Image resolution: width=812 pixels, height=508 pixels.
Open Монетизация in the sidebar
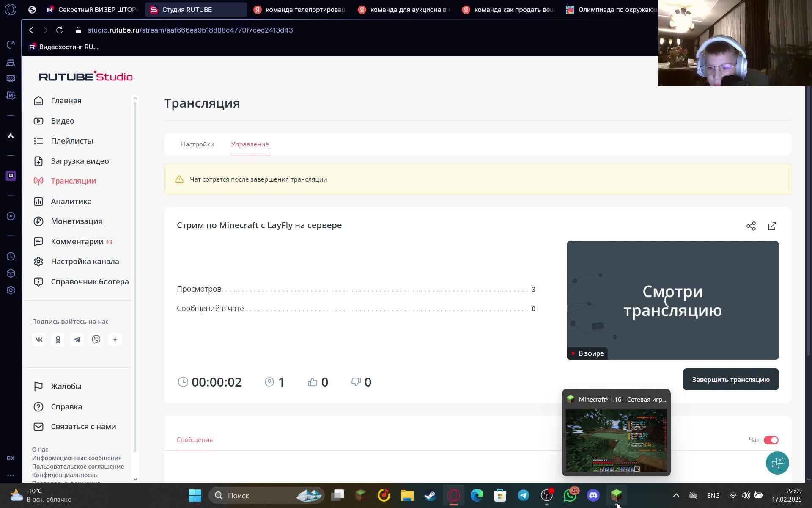(77, 221)
